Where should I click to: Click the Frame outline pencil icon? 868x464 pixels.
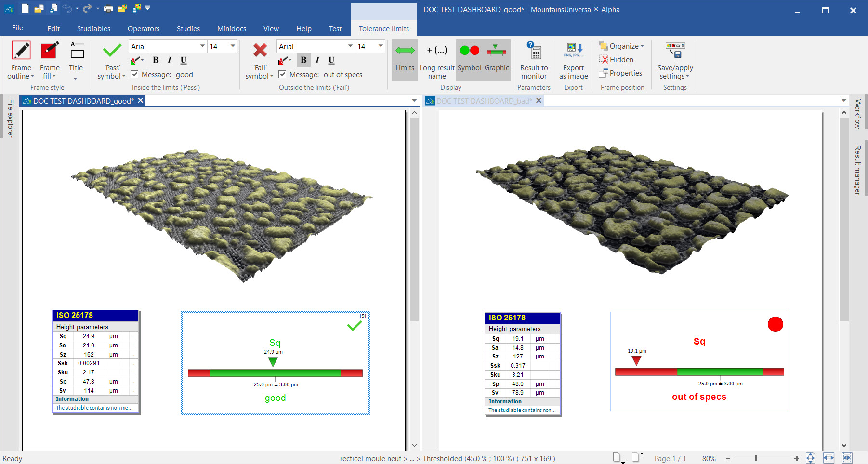pyautogui.click(x=21, y=51)
